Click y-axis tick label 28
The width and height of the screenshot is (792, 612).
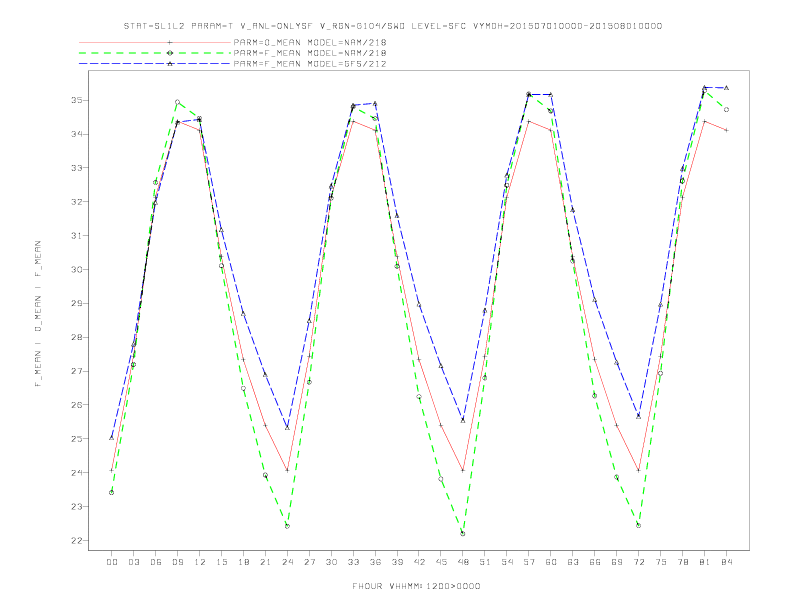[x=76, y=337]
